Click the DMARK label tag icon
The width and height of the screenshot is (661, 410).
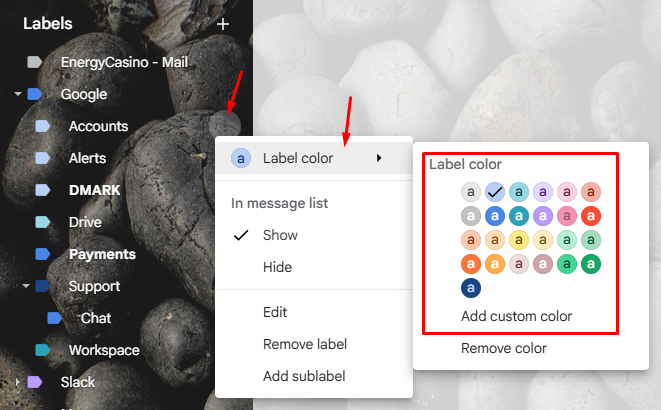(43, 190)
